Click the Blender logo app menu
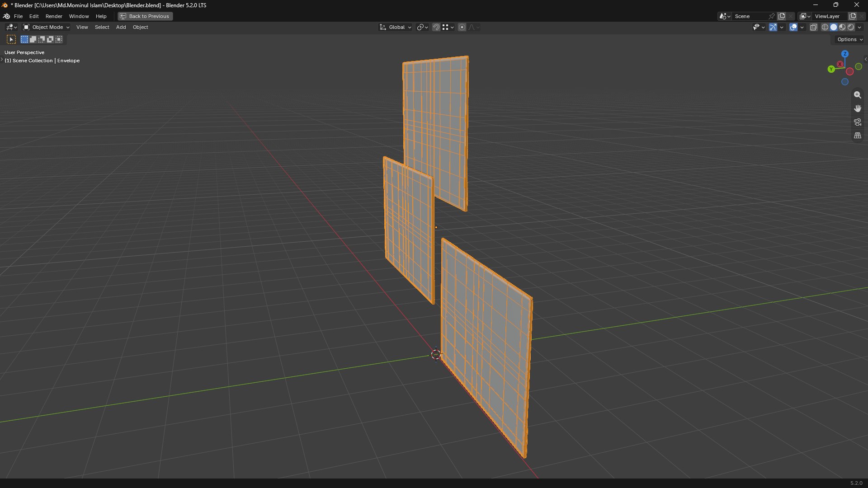This screenshot has height=488, width=868. click(6, 16)
